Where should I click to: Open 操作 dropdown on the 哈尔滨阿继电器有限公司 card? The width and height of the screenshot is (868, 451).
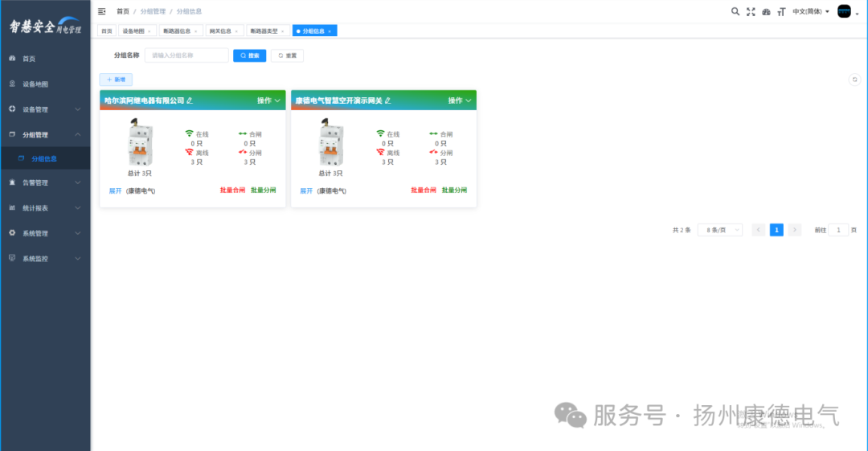coord(268,100)
